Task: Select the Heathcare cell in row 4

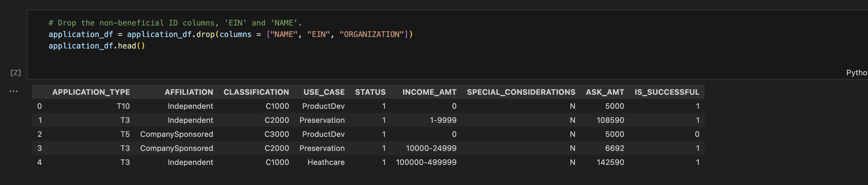Action: point(326,162)
